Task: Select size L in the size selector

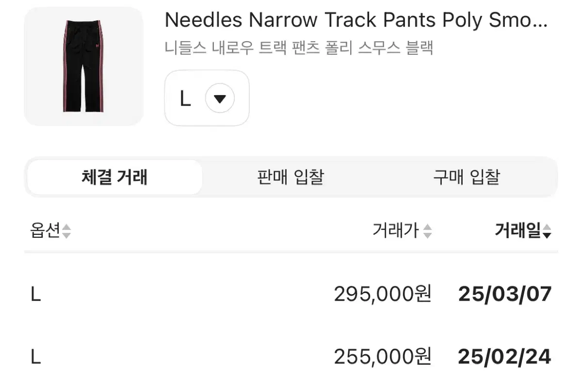Action: click(x=187, y=97)
